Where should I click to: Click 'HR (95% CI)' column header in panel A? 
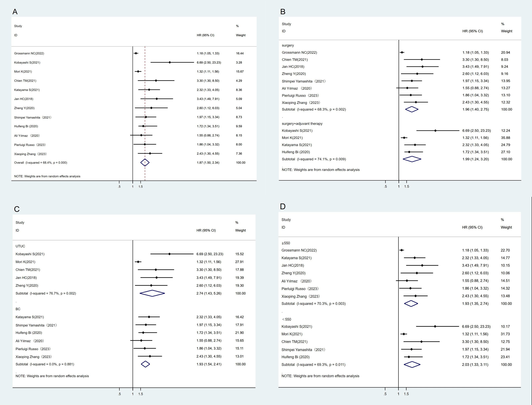click(x=205, y=35)
